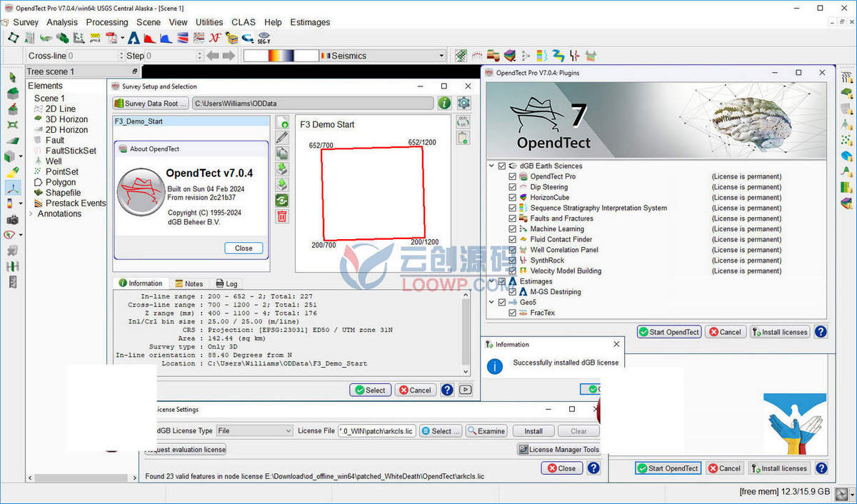Open the Survey menu
This screenshot has width=857, height=504.
pyautogui.click(x=26, y=22)
